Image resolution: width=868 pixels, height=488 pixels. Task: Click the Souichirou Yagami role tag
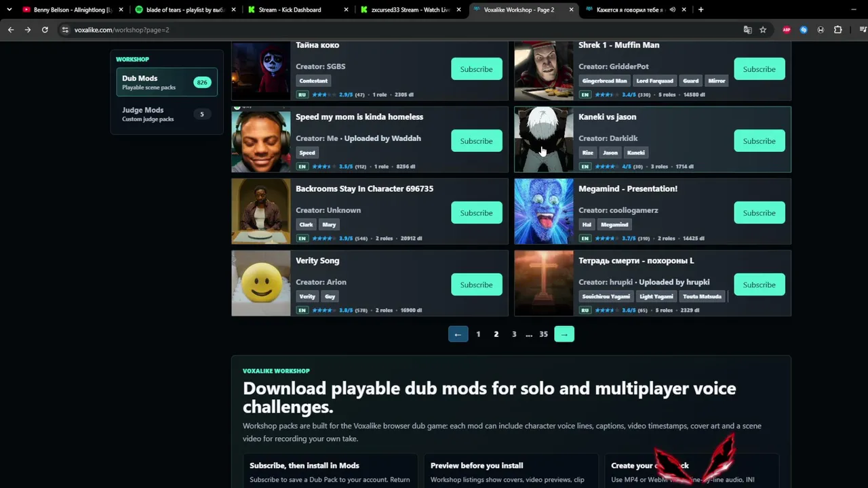pyautogui.click(x=606, y=296)
